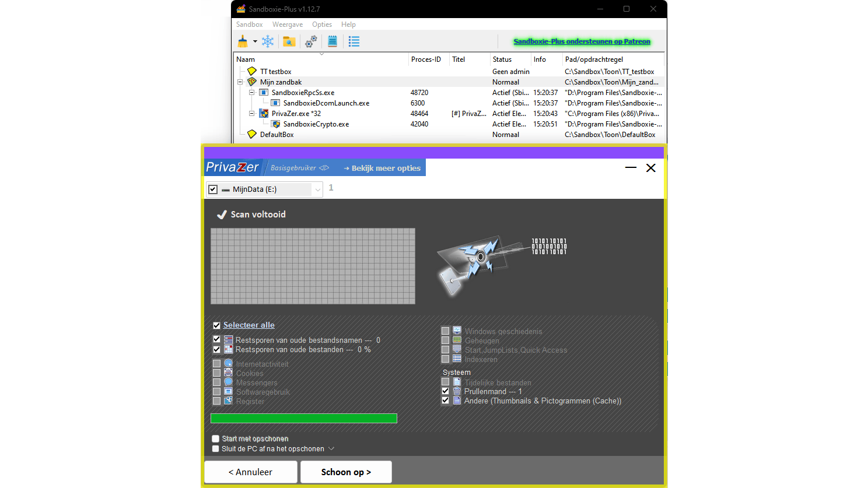Screen dimensions: 868x488
Task: Click the process icon beside SandboxieDcomLaunch.exe
Action: tap(275, 103)
